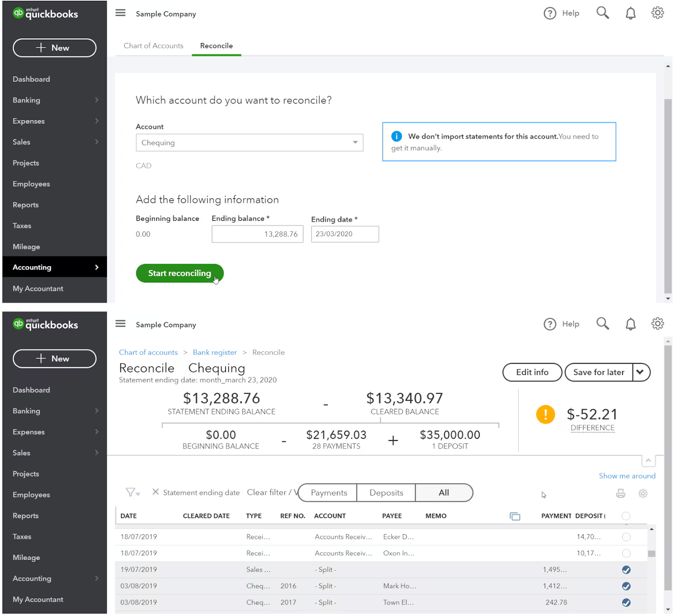Click DIFFERENCE label under $-52.21

(x=593, y=428)
